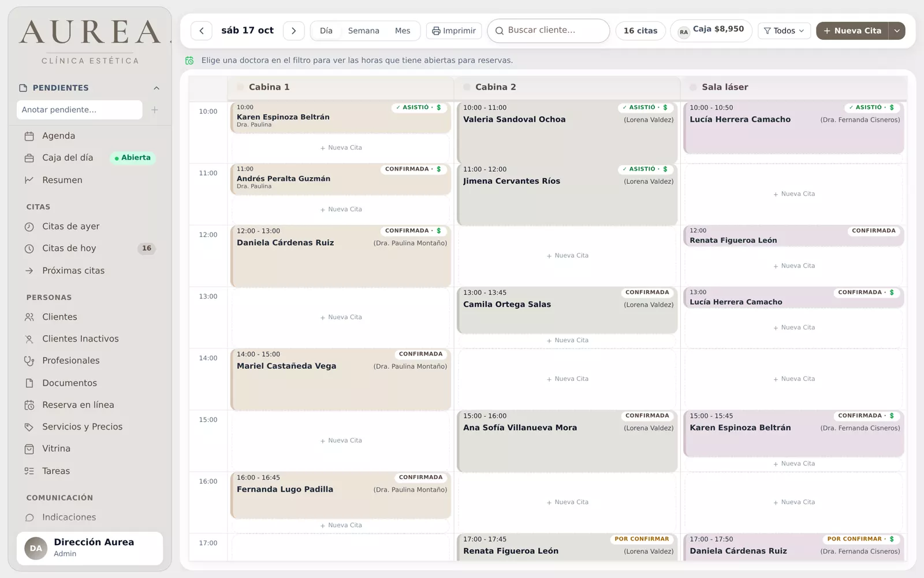Image resolution: width=924 pixels, height=578 pixels.
Task: Go to previous day arrow
Action: 202,31
